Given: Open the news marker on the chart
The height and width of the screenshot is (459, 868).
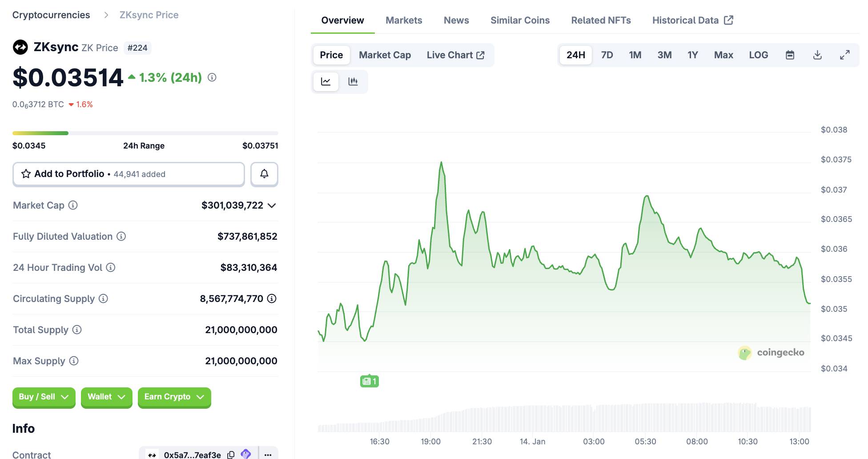Looking at the screenshot, I should (x=369, y=381).
